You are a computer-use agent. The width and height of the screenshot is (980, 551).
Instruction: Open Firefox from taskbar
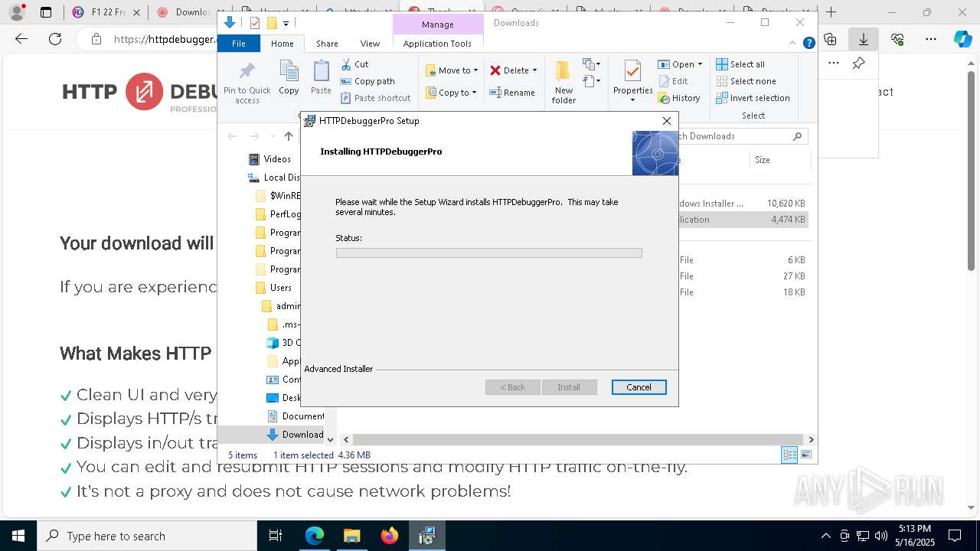pyautogui.click(x=389, y=536)
